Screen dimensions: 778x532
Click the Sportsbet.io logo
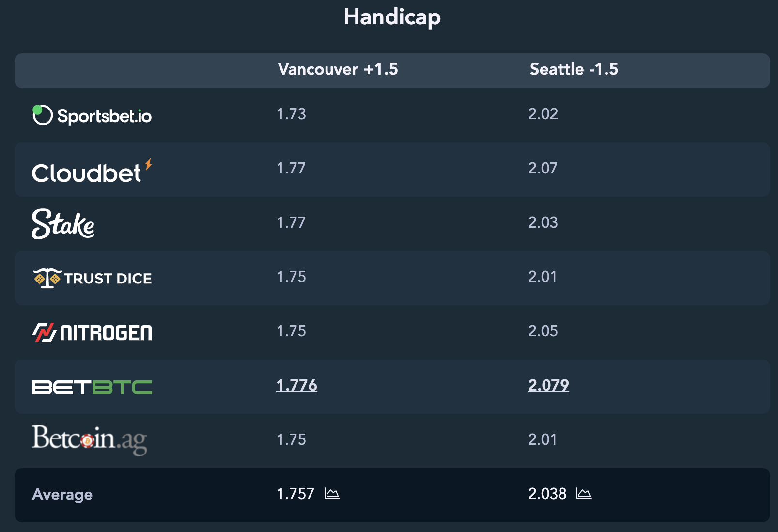[x=92, y=115]
